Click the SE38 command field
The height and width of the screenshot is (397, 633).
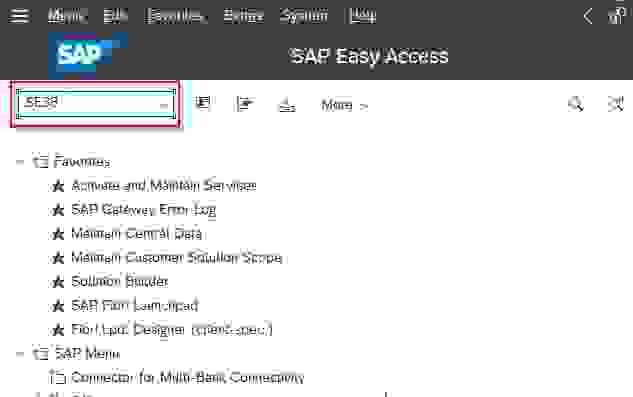coord(96,104)
